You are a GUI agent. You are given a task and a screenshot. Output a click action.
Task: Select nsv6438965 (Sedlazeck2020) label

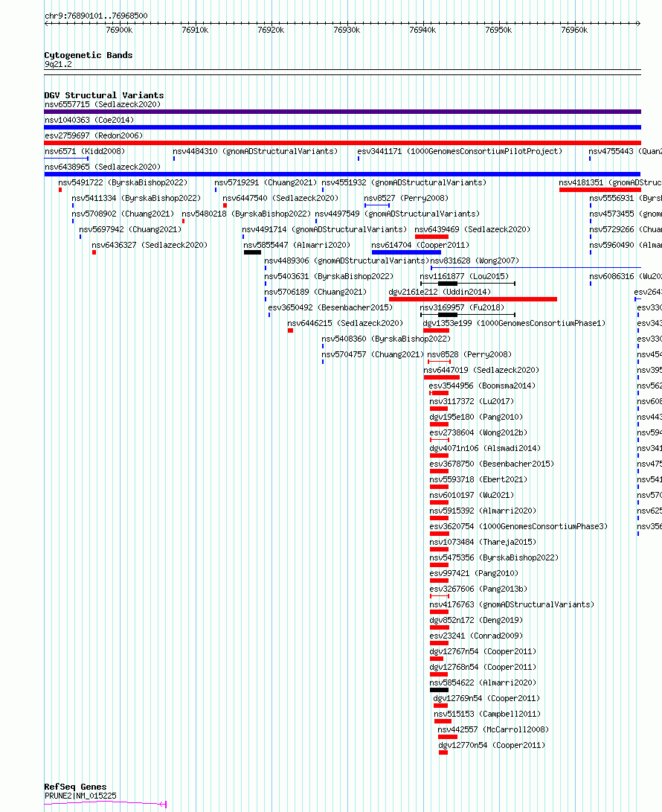pos(103,167)
